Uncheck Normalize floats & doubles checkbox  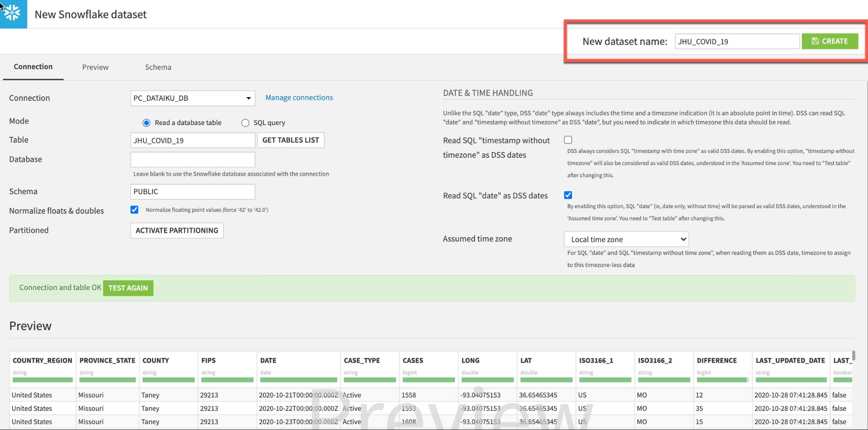coord(135,210)
